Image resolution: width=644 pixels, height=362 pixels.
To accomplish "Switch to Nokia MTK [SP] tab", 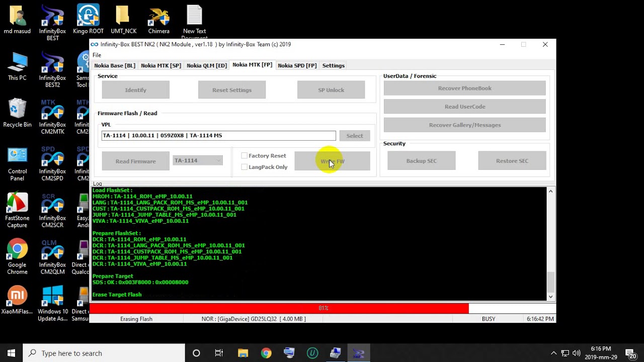I will coord(161,65).
